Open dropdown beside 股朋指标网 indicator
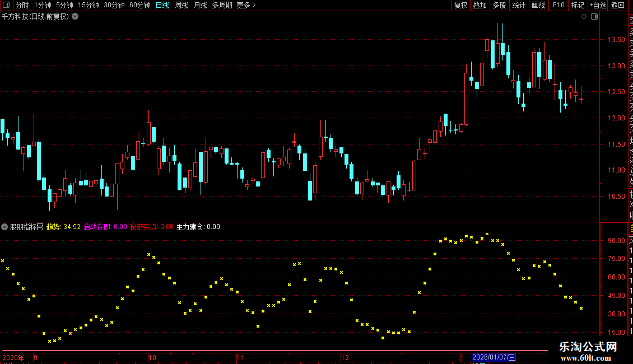This screenshot has height=364, width=633. click(x=4, y=227)
